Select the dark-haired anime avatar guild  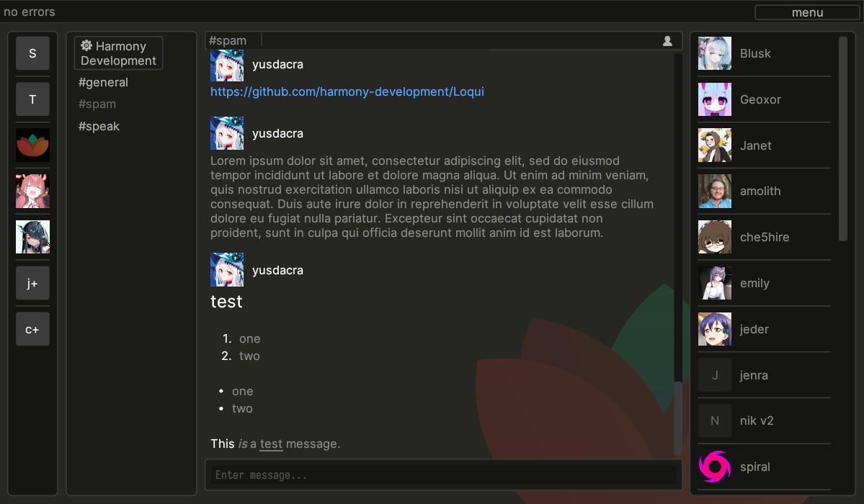tap(32, 237)
